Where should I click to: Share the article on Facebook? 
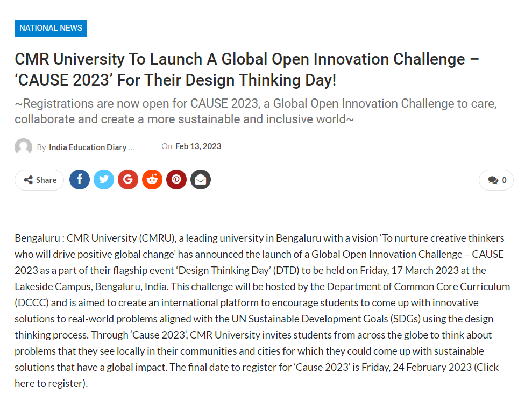[80, 180]
